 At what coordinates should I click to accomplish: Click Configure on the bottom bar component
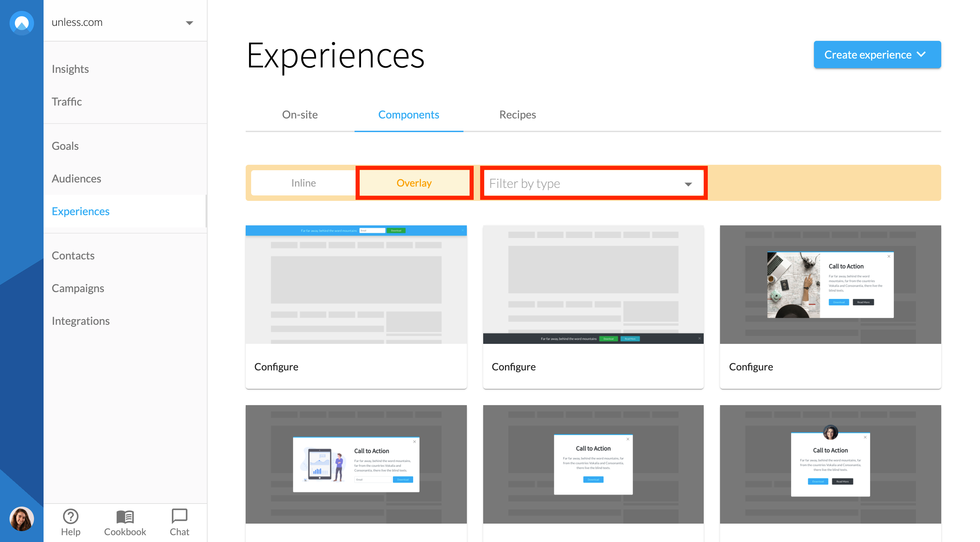[513, 367]
